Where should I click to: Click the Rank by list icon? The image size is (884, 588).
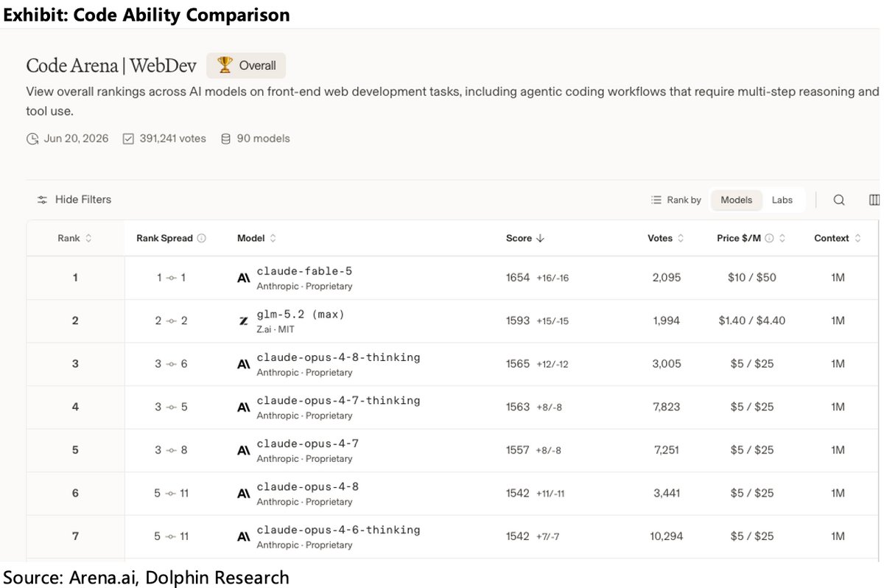[x=656, y=200]
